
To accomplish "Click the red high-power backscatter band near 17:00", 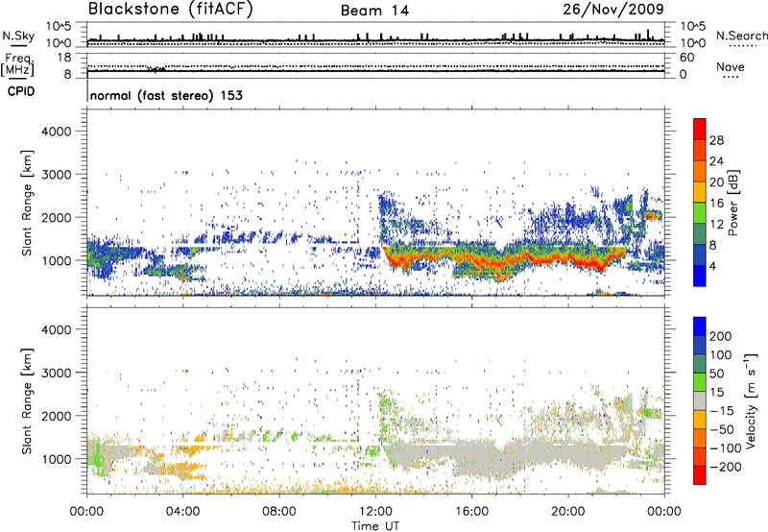I will [x=499, y=264].
